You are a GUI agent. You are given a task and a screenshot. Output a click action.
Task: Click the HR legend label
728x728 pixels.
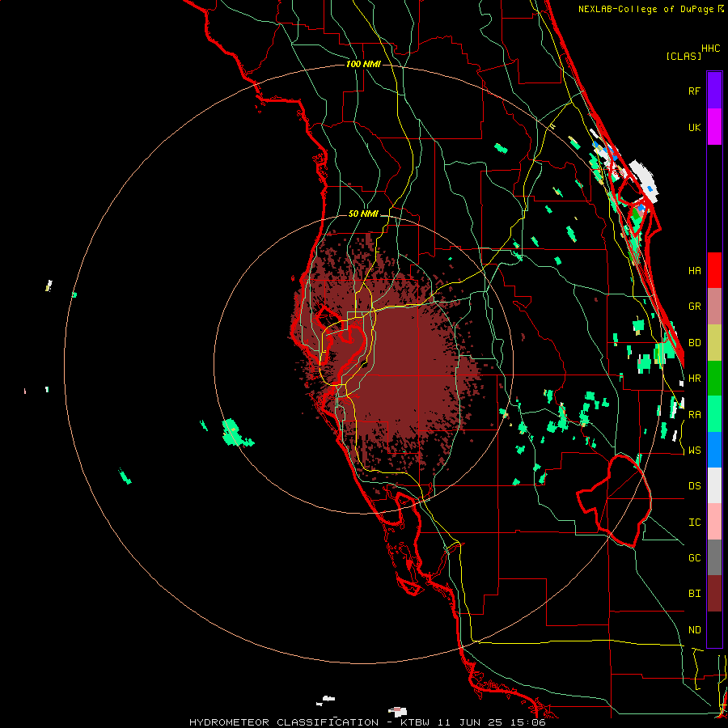694,379
